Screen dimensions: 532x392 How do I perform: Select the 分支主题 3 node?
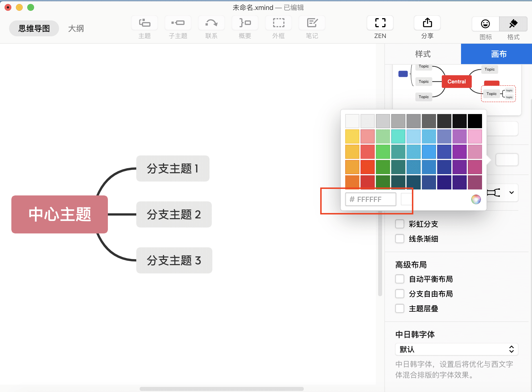pos(174,260)
